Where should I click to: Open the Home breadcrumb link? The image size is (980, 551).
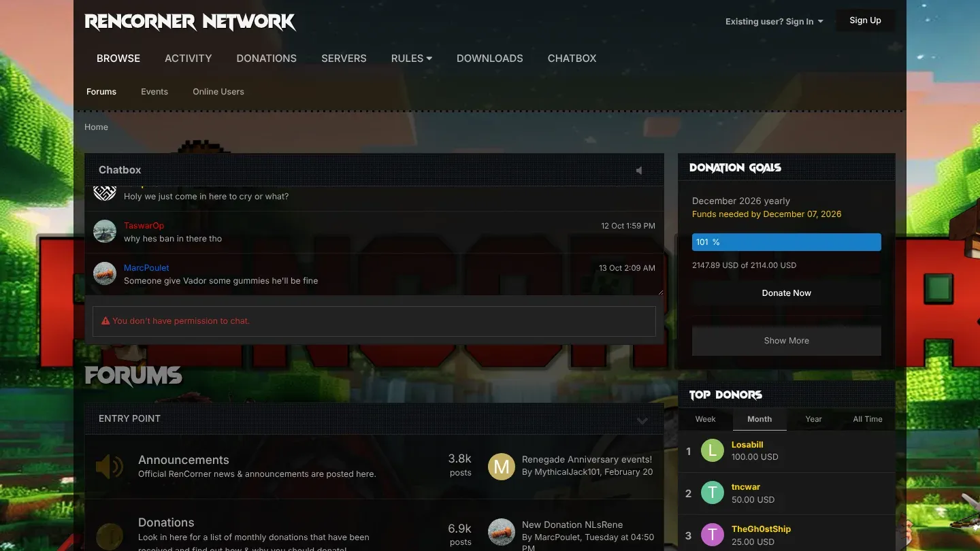pos(96,127)
